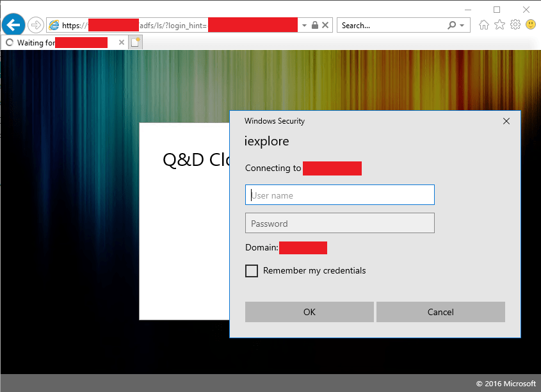
Task: Click the browser Back arrow button
Action: [x=13, y=25]
